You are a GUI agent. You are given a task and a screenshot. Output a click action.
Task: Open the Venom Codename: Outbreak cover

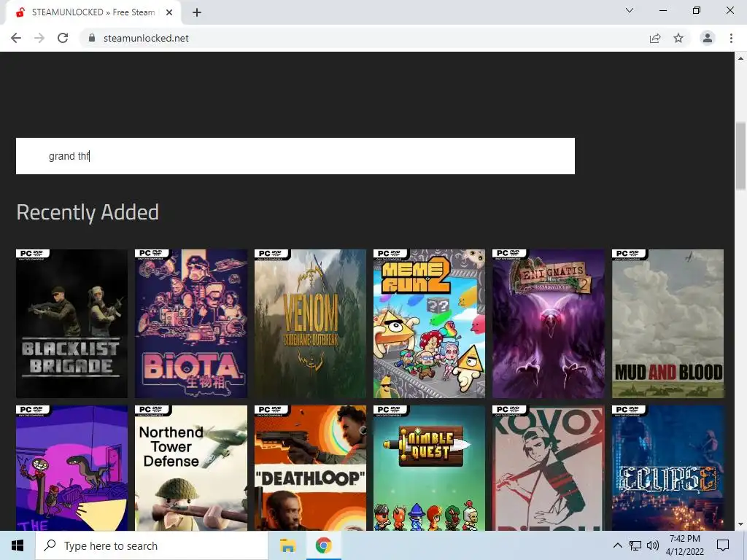[310, 323]
